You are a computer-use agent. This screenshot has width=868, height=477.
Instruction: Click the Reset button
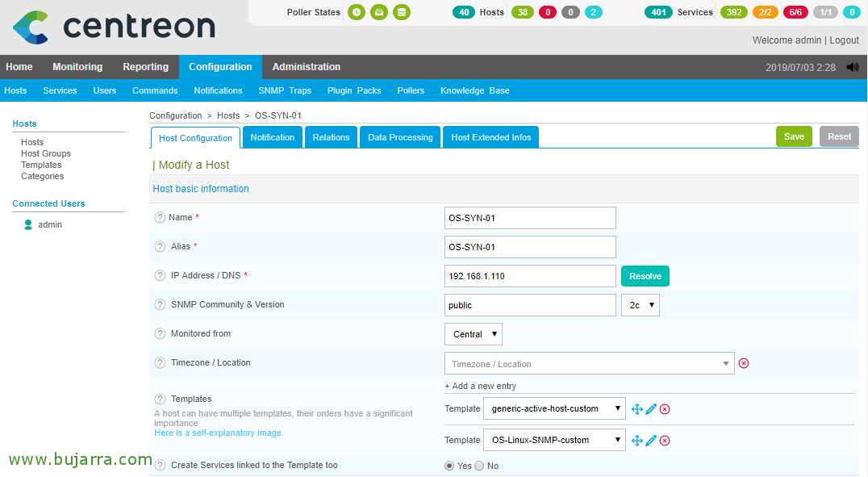click(x=839, y=136)
